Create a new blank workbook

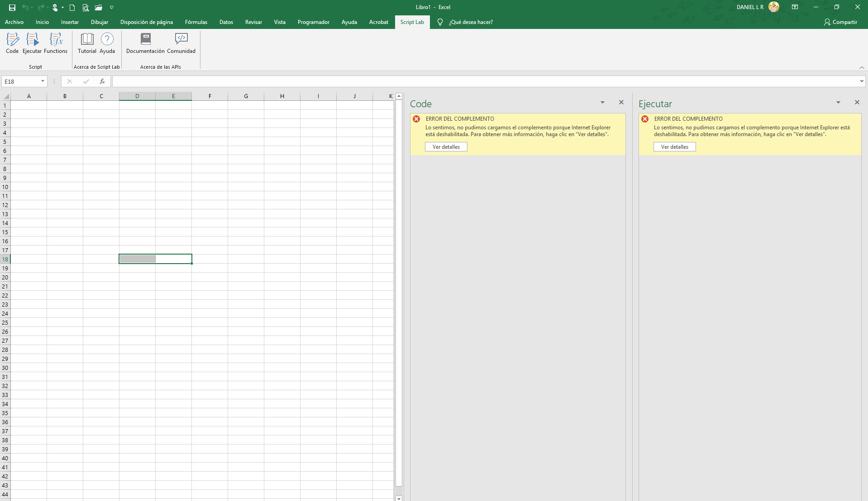[x=72, y=7]
